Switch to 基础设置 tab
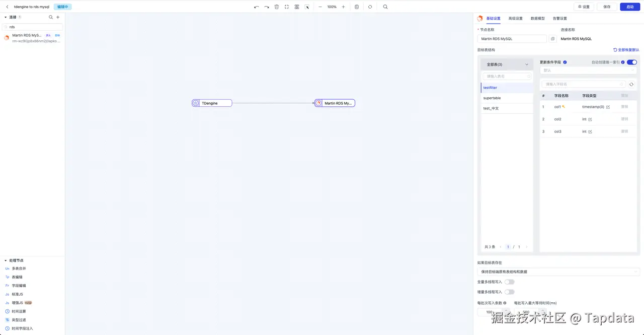This screenshot has height=335, width=644. pos(493,19)
